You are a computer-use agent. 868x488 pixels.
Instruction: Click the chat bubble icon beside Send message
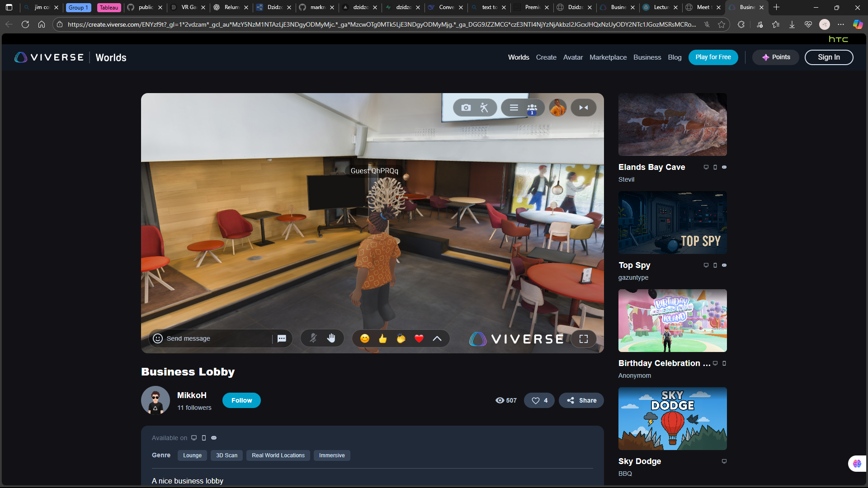[282, 338]
